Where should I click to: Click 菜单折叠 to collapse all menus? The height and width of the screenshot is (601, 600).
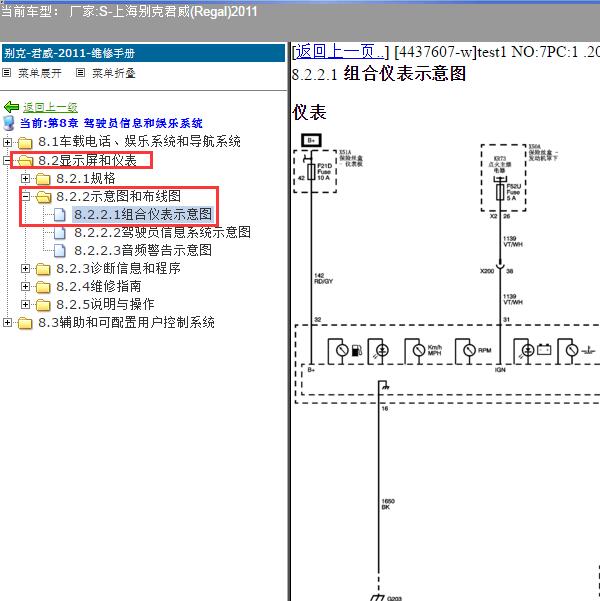(x=114, y=73)
